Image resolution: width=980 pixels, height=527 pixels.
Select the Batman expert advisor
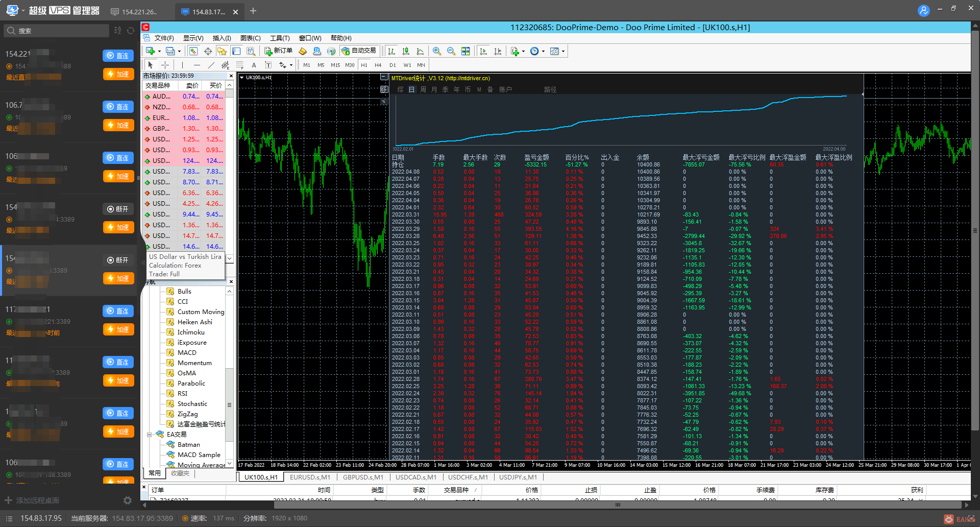(x=189, y=445)
